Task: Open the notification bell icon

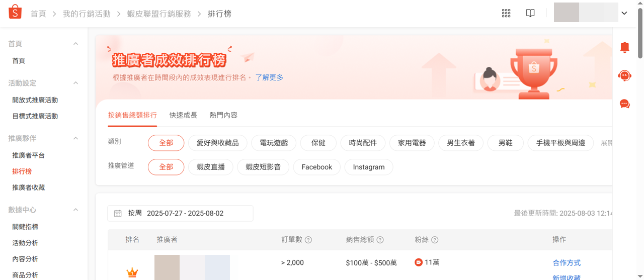Action: (625, 48)
